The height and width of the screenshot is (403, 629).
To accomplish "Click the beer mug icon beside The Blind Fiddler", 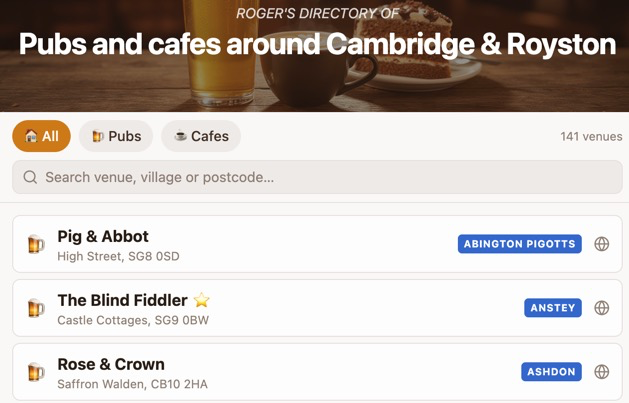I will point(36,308).
